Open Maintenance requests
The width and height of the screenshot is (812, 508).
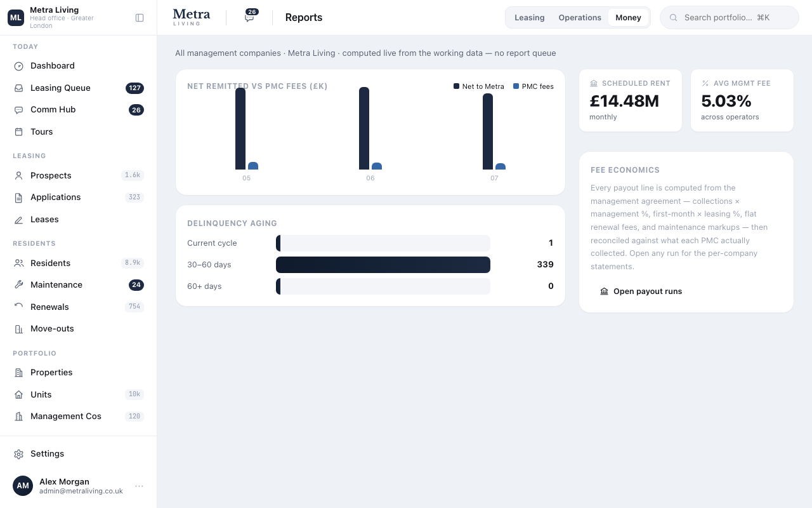(79, 285)
